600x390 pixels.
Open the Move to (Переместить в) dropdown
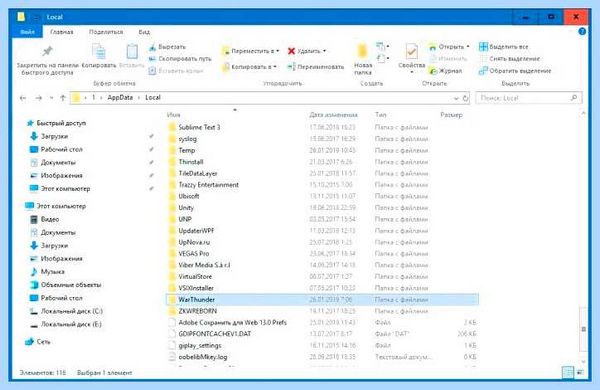(251, 51)
